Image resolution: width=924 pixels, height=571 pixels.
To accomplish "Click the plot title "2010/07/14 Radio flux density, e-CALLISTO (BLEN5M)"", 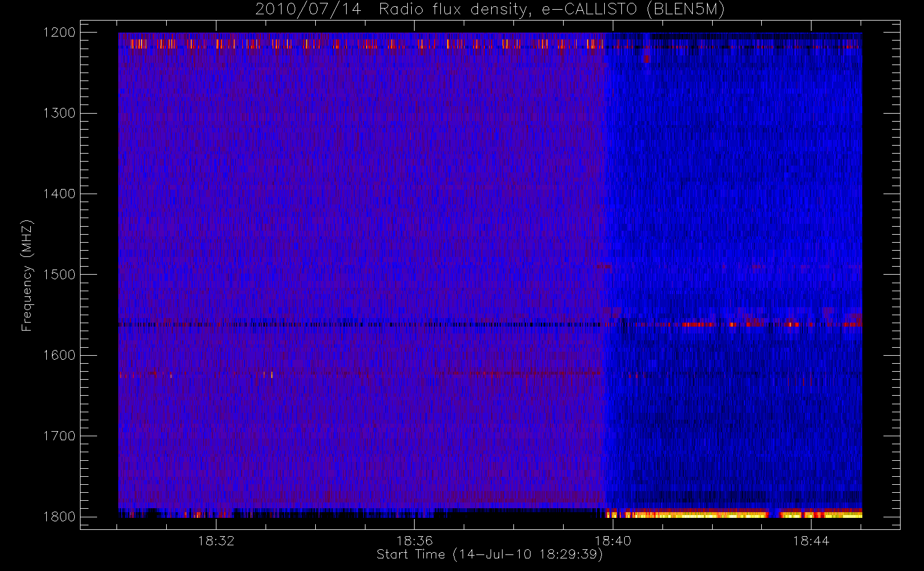I will coord(490,10).
